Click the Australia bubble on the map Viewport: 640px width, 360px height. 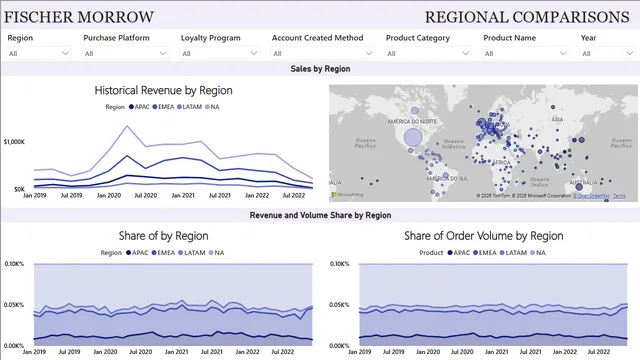[x=579, y=187]
